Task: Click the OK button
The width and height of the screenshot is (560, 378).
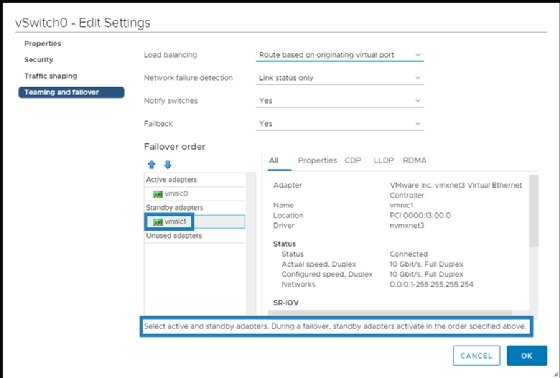Action: tap(526, 355)
